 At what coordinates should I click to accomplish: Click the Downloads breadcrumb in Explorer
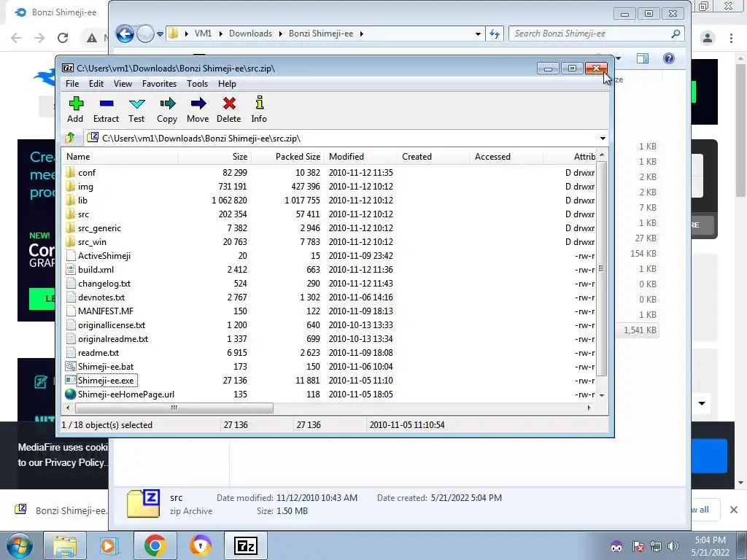(251, 34)
